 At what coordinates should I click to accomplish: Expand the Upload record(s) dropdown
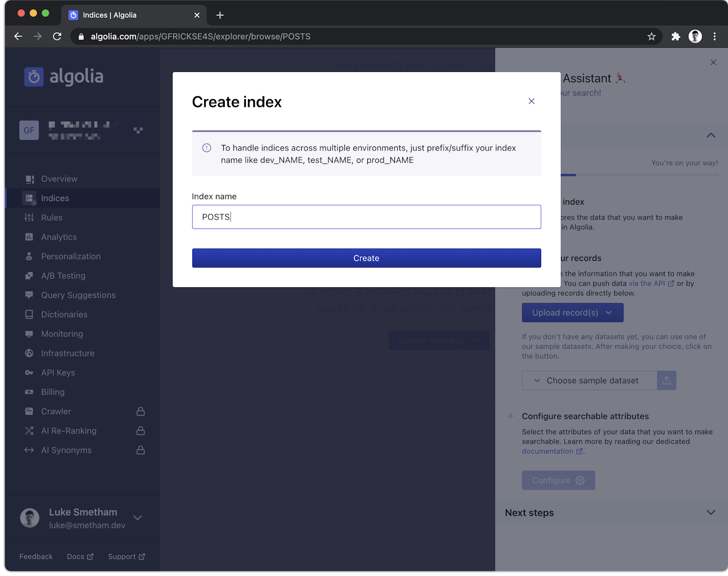572,312
